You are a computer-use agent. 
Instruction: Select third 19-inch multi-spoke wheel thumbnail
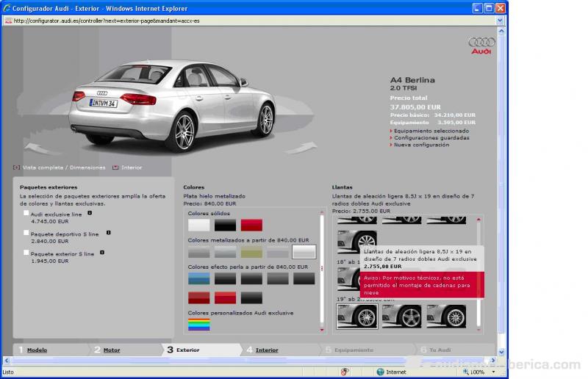click(x=447, y=317)
